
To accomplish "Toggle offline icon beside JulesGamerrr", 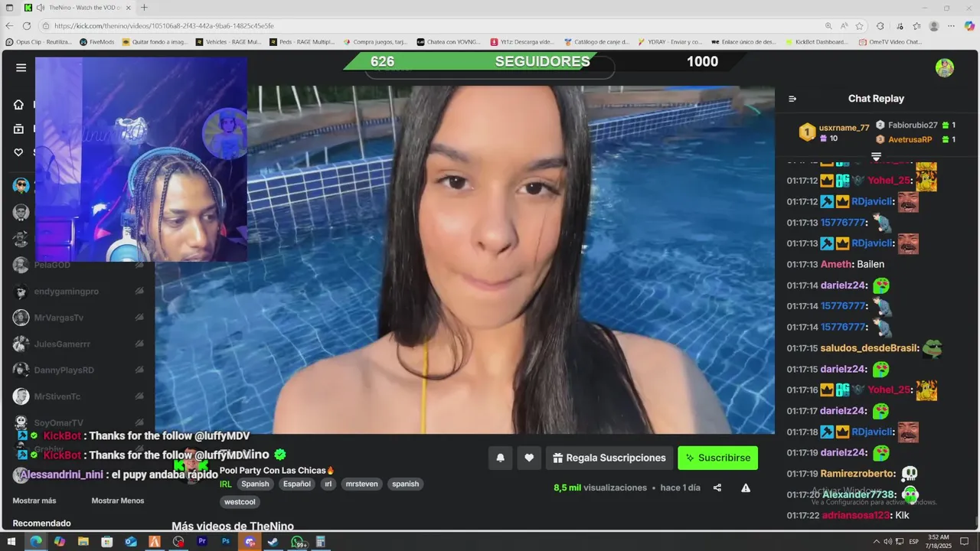I will click(139, 344).
